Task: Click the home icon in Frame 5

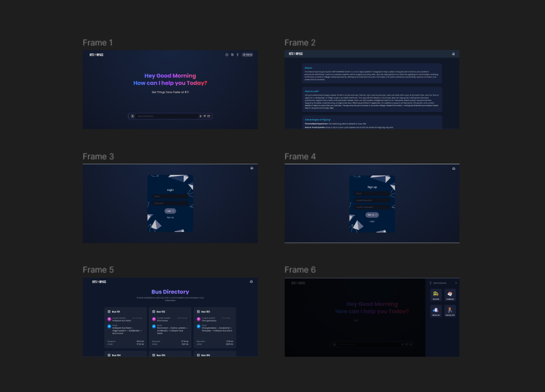Action: pos(251,282)
